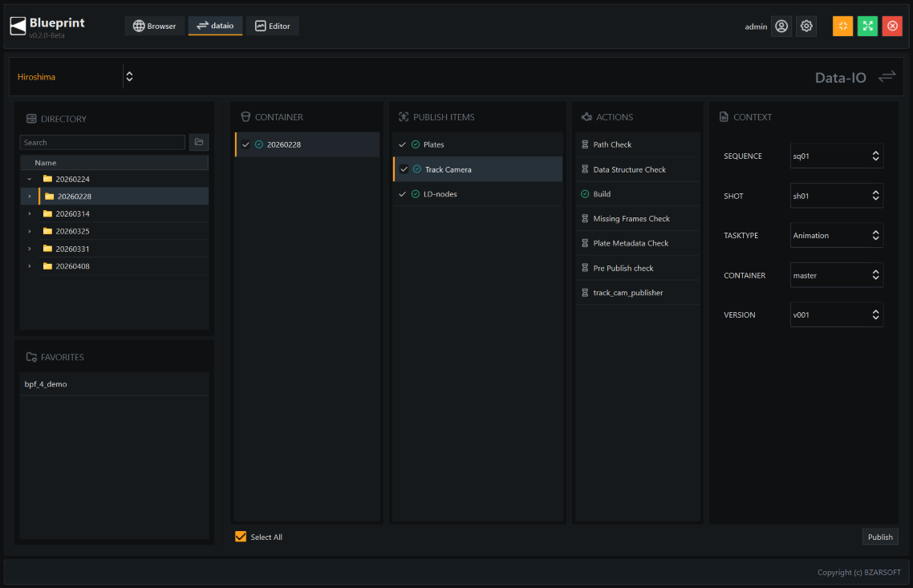This screenshot has width=913, height=588.
Task: Expand the 20260325 folder
Action: click(x=30, y=232)
